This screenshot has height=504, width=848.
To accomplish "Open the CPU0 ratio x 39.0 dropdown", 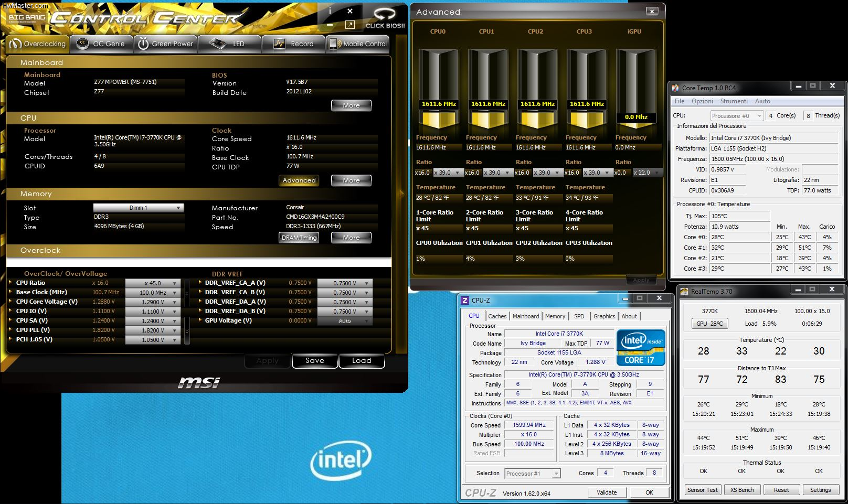I will [448, 173].
